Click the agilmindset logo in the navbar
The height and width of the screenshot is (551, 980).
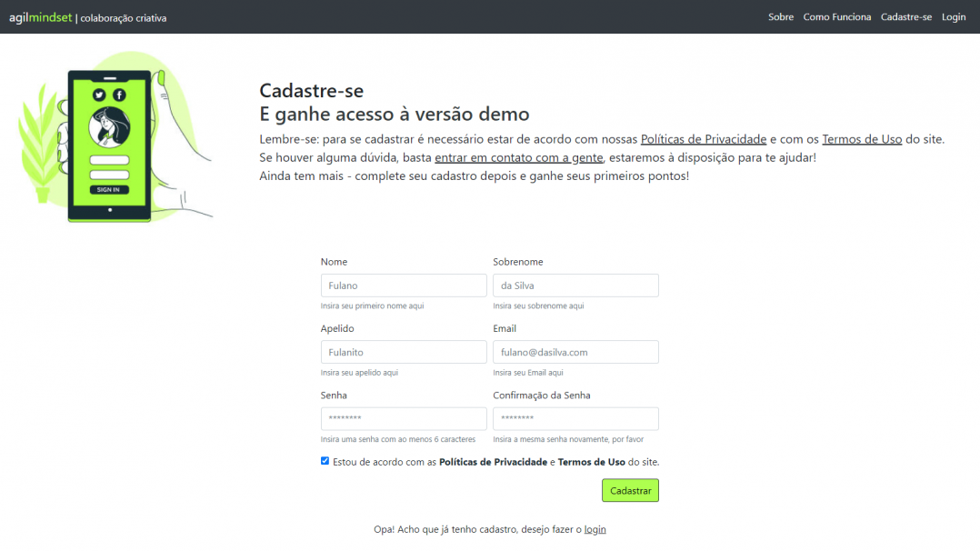pyautogui.click(x=39, y=15)
